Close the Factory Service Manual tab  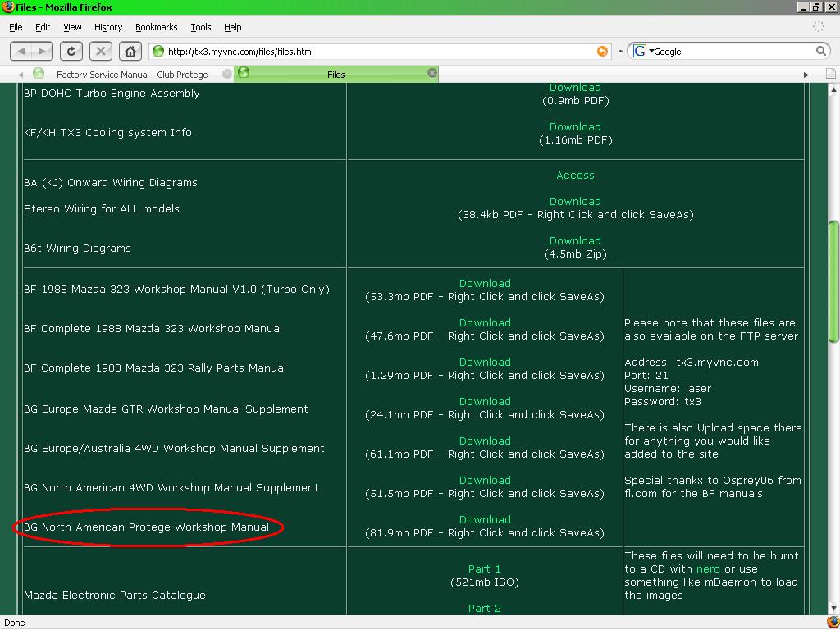(x=226, y=74)
